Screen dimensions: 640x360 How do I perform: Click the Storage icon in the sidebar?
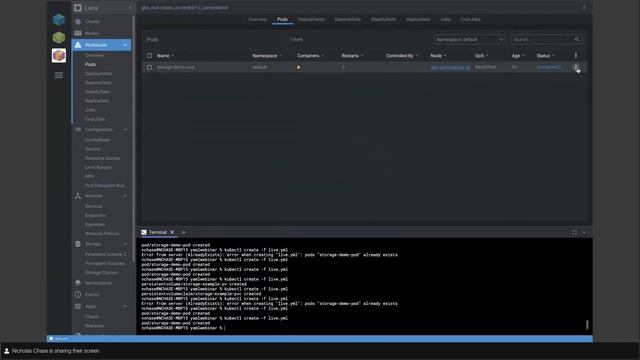(x=78, y=244)
